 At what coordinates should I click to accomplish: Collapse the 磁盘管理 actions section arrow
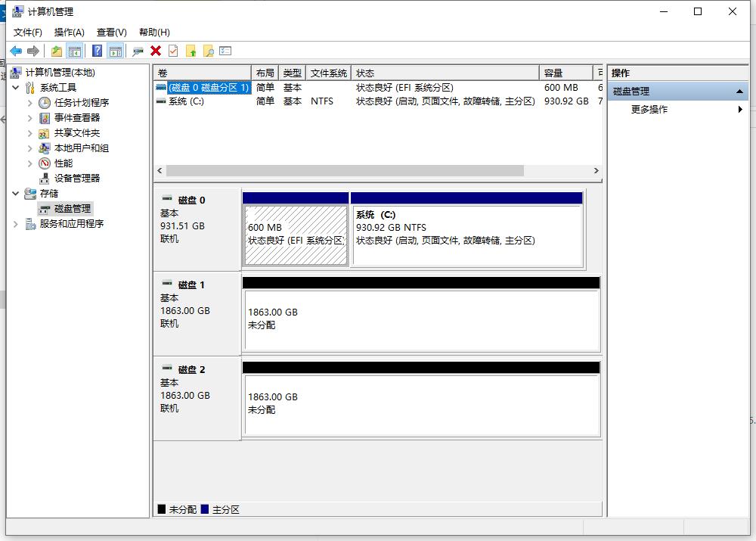[x=739, y=92]
